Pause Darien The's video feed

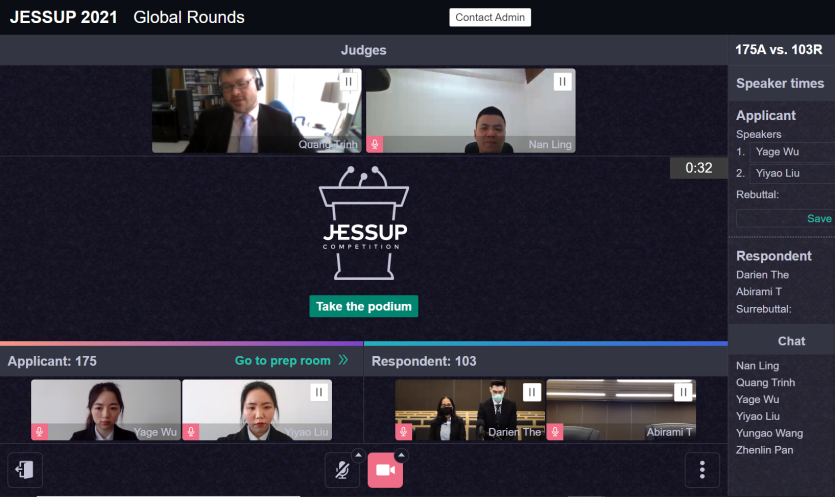tap(532, 392)
